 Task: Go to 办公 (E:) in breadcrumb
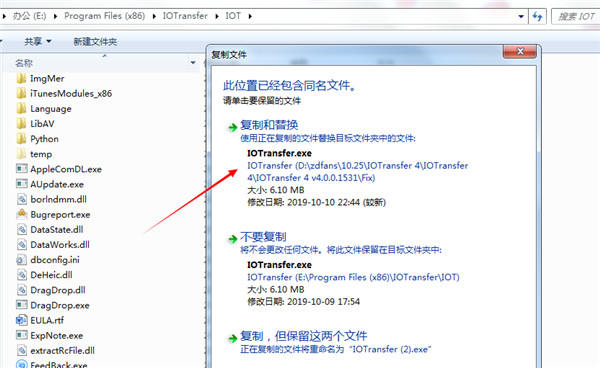tap(29, 16)
